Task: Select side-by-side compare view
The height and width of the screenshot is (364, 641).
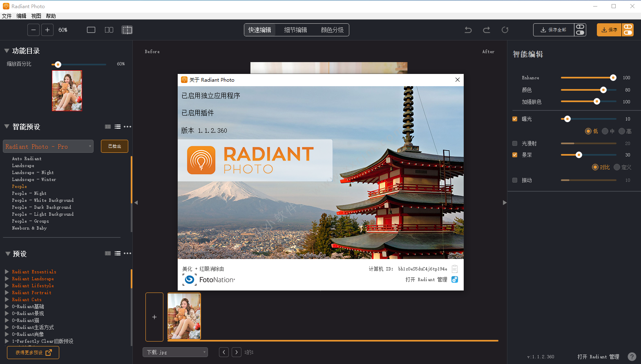Action: 109,30
